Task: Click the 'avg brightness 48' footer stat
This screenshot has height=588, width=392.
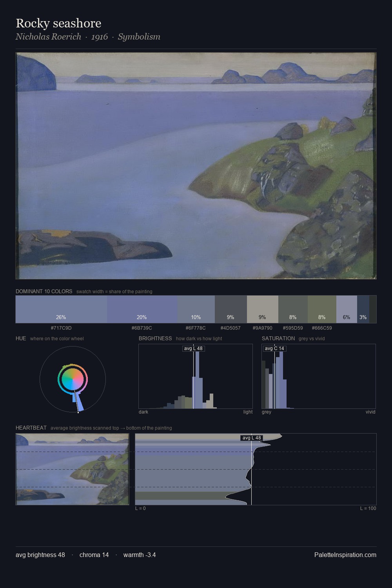Action: pyautogui.click(x=40, y=555)
